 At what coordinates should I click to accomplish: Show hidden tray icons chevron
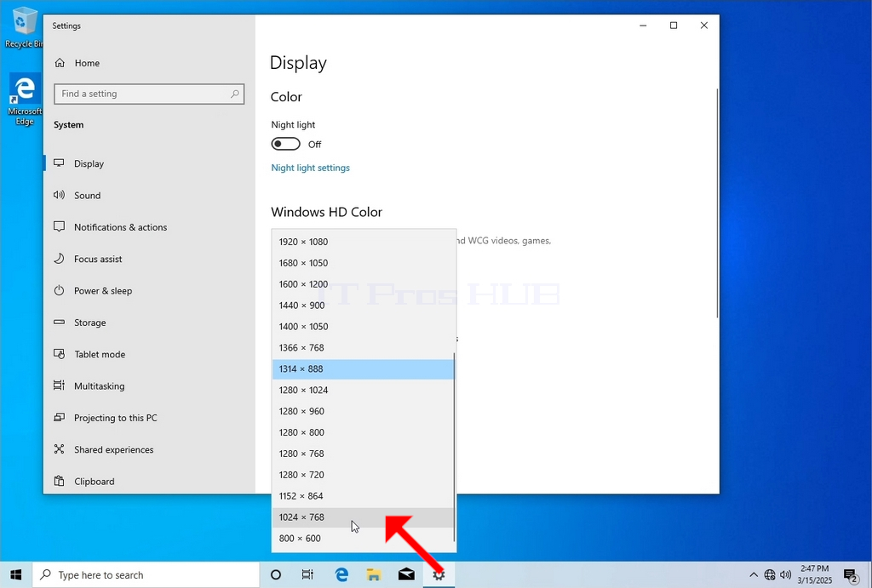[x=754, y=574]
